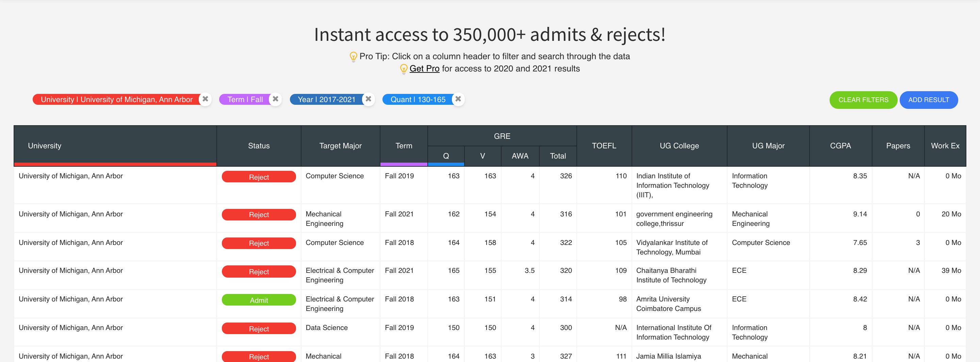Filter by the CGPA column header
Image resolution: width=980 pixels, height=362 pixels.
(x=840, y=146)
